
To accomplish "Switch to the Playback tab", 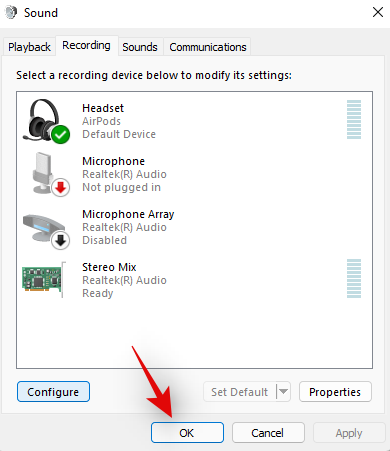I will click(29, 47).
